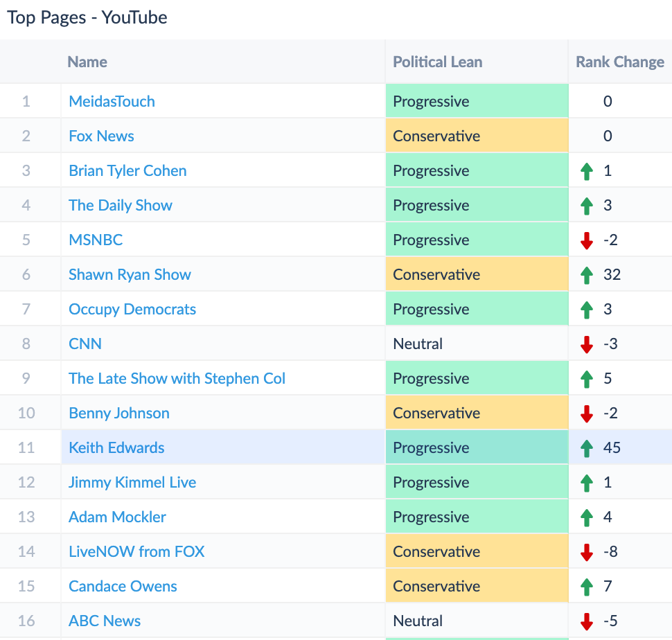The image size is (672, 640).
Task: Click the Rank Change column header
Action: pos(620,62)
